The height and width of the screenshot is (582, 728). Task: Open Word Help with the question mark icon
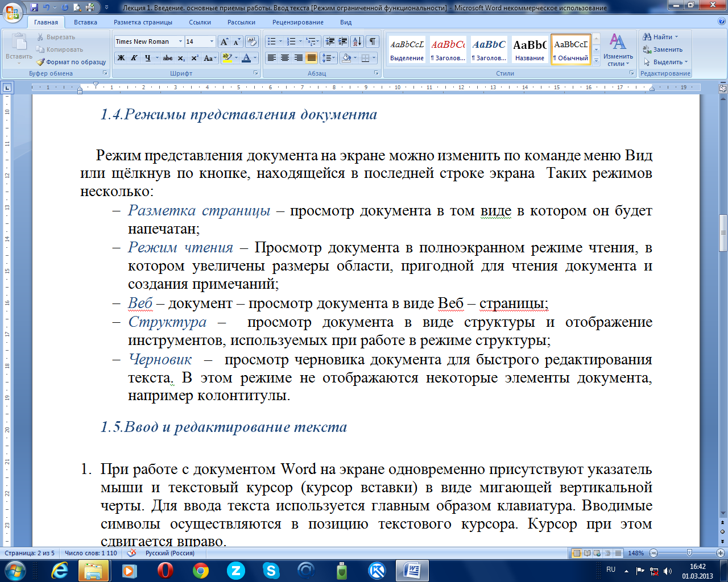tap(722, 22)
